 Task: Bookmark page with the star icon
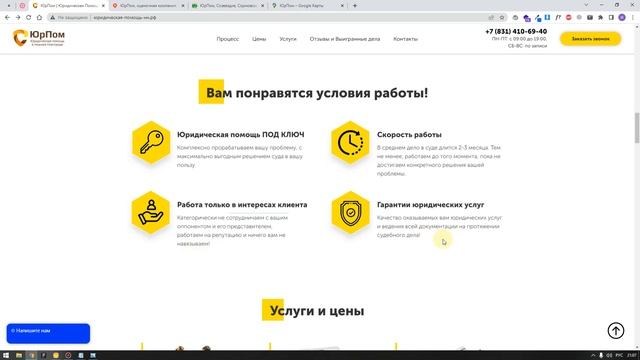tap(502, 18)
